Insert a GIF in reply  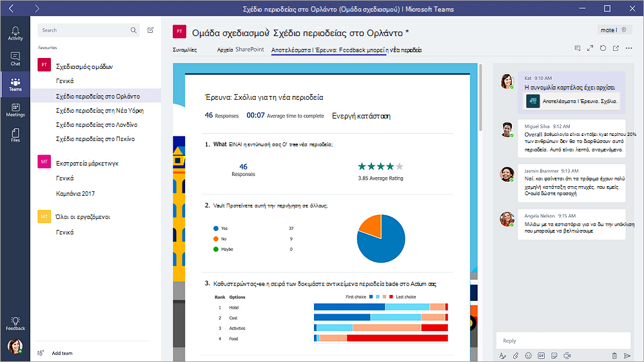click(542, 356)
